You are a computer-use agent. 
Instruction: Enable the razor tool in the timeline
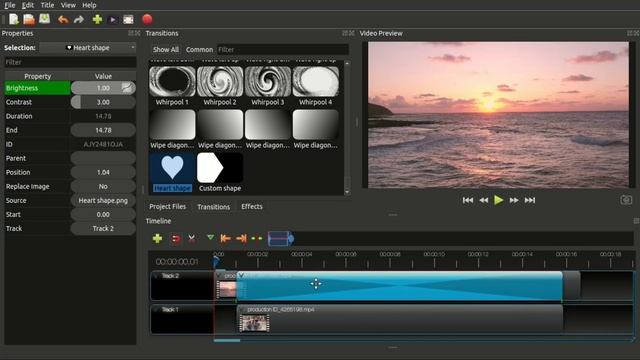coord(191,239)
